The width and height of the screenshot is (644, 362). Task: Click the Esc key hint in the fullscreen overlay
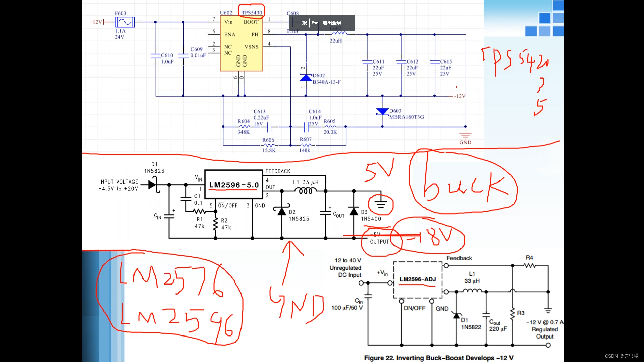point(314,23)
